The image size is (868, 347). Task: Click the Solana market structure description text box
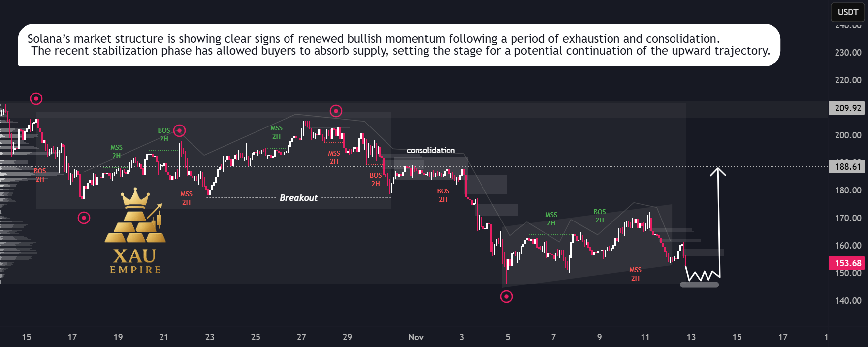coord(399,45)
